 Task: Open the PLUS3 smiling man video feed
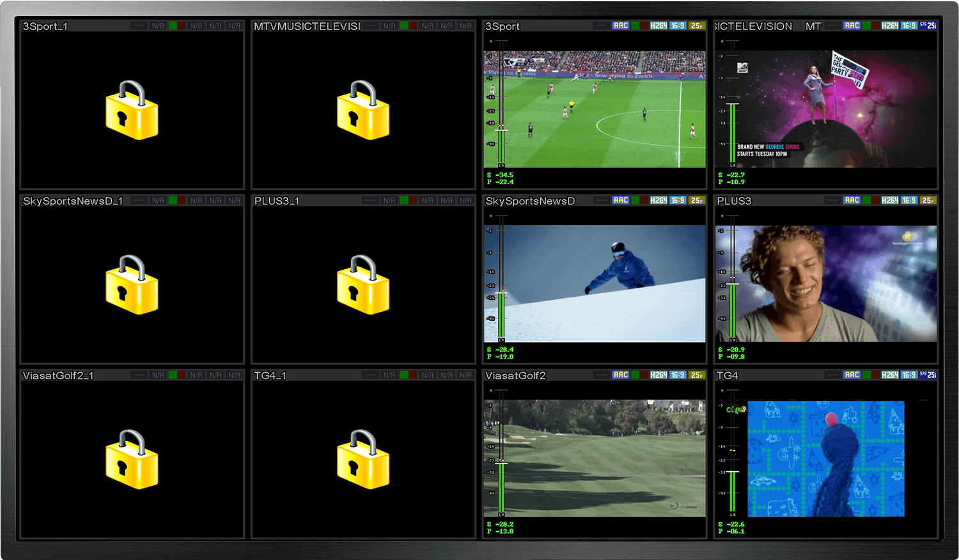click(x=826, y=283)
